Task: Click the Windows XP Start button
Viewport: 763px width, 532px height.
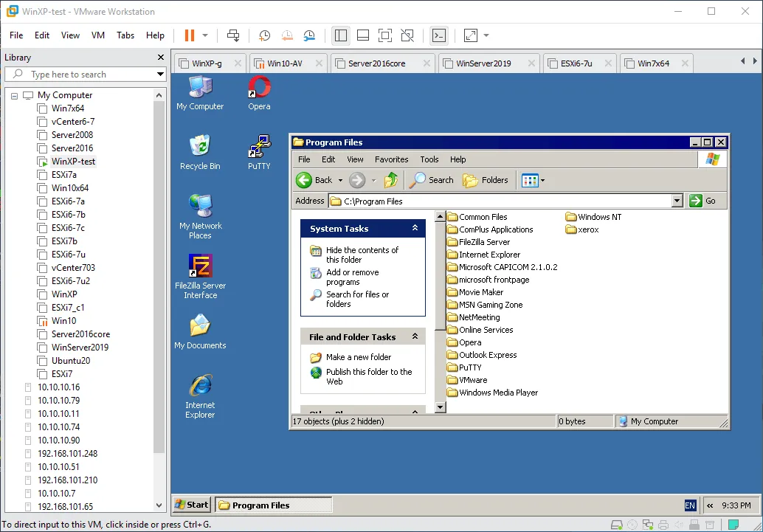Action: point(191,505)
